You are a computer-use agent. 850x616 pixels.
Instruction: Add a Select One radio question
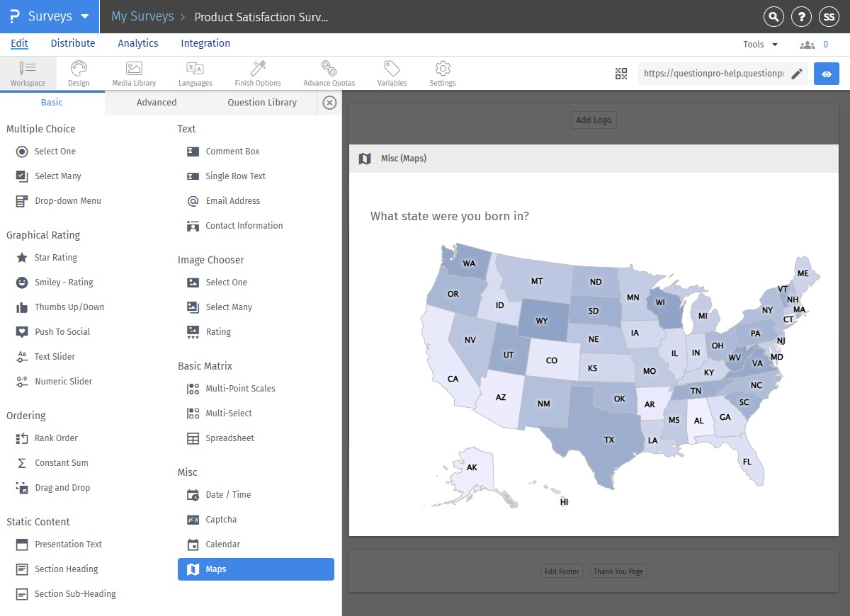pos(55,152)
